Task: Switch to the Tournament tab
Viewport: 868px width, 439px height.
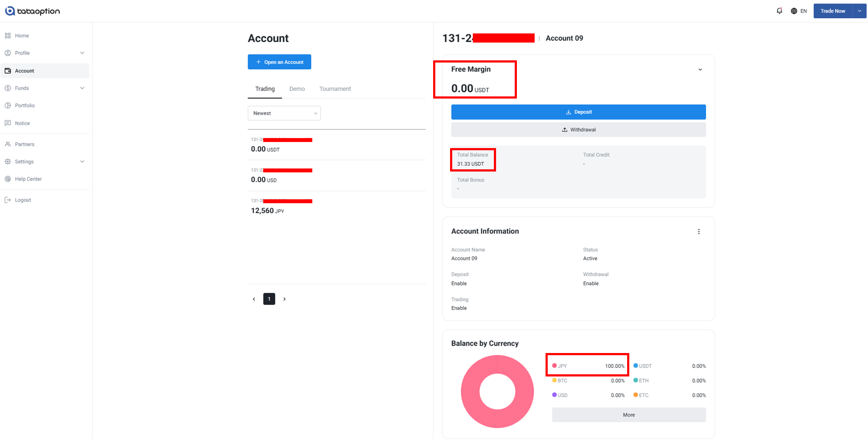Action: pyautogui.click(x=335, y=89)
